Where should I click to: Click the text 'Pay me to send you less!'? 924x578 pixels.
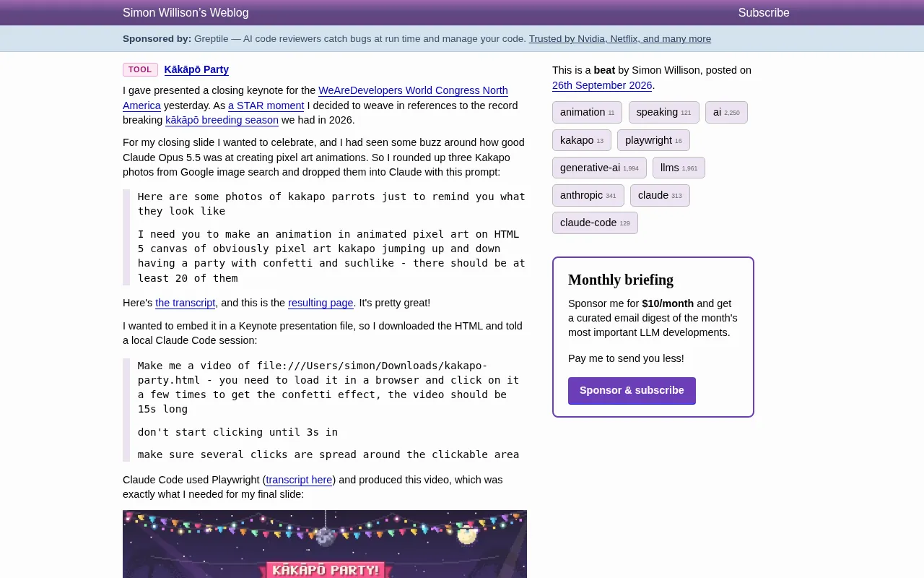coord(626,358)
